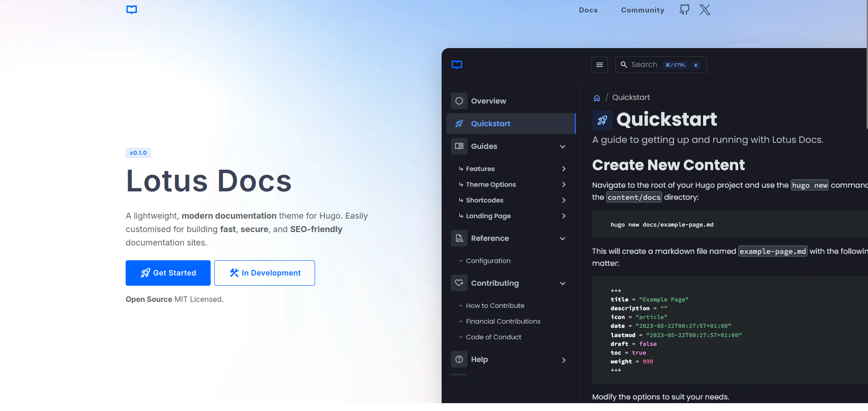Click the Overview circle icon in sidebar
The image size is (868, 411).
tap(459, 101)
